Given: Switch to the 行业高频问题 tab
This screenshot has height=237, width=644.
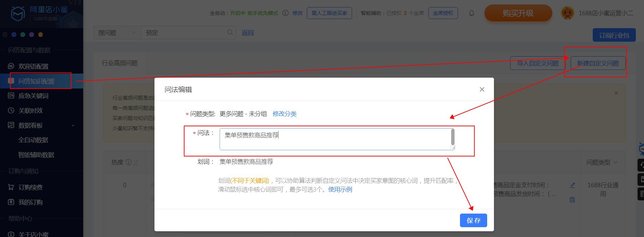Looking at the screenshot, I should (120, 63).
